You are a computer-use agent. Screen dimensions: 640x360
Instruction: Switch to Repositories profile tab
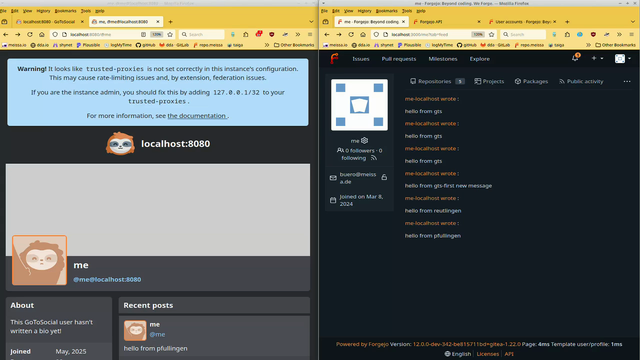tap(437, 81)
